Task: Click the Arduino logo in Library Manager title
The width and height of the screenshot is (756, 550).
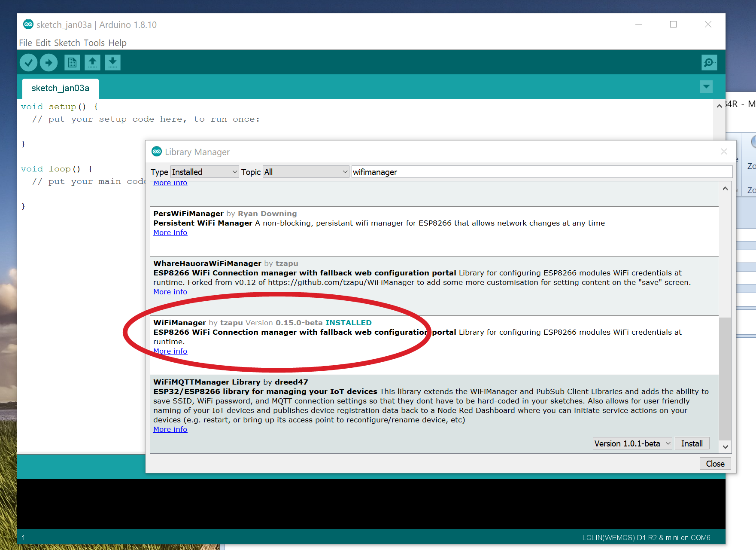Action: [157, 152]
